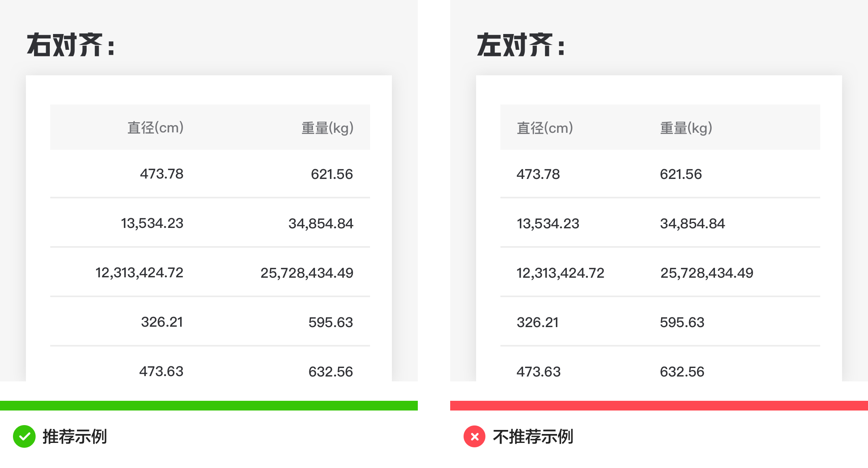Click cell 25,728,434.49 in the 左对齐 table
The width and height of the screenshot is (868, 468).
click(x=707, y=273)
